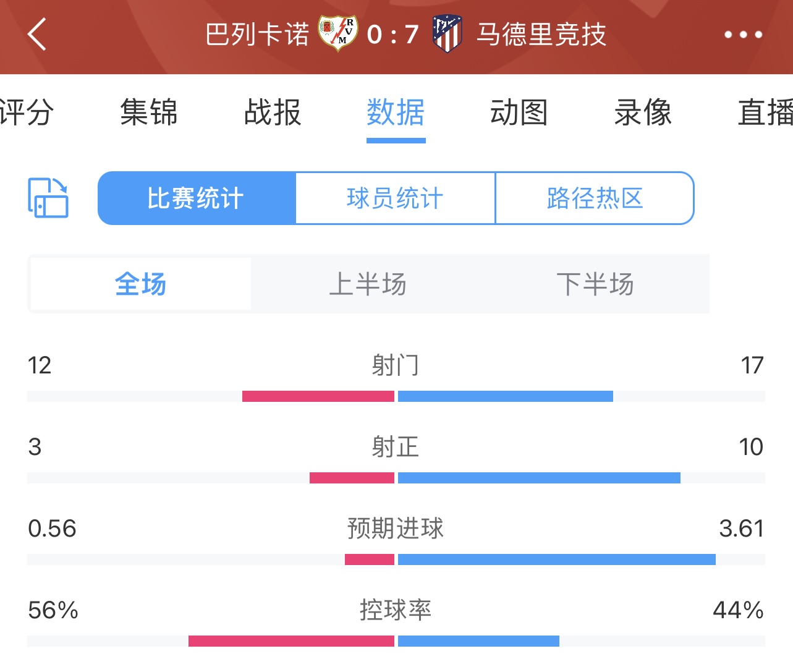Tap the 控球率 possession bar
This screenshot has height=672, width=793.
[396, 641]
